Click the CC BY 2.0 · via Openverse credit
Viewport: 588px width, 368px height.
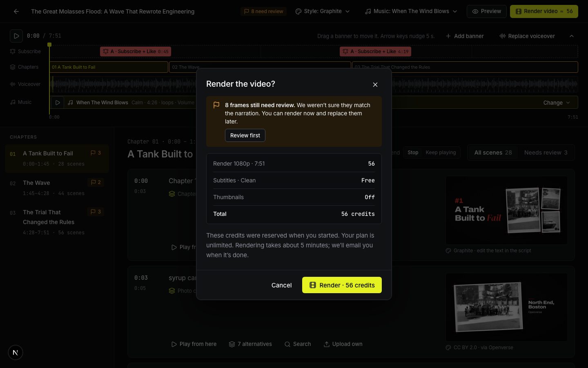(x=483, y=348)
